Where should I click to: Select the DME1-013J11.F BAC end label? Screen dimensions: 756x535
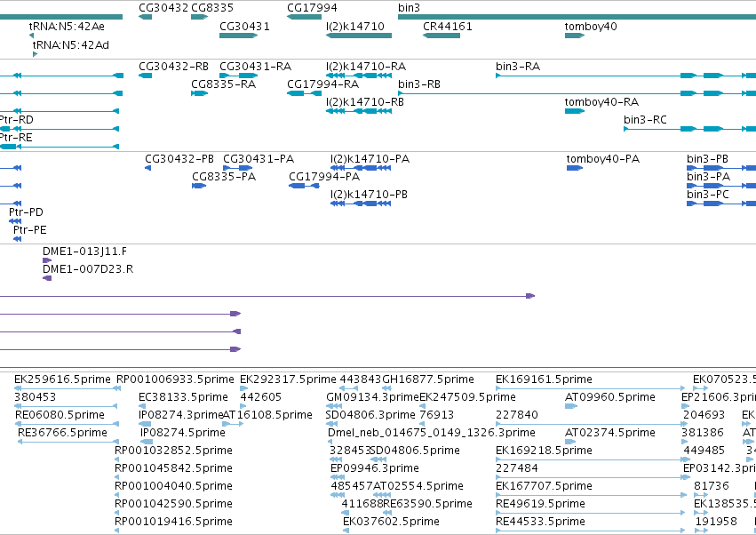[85, 252]
